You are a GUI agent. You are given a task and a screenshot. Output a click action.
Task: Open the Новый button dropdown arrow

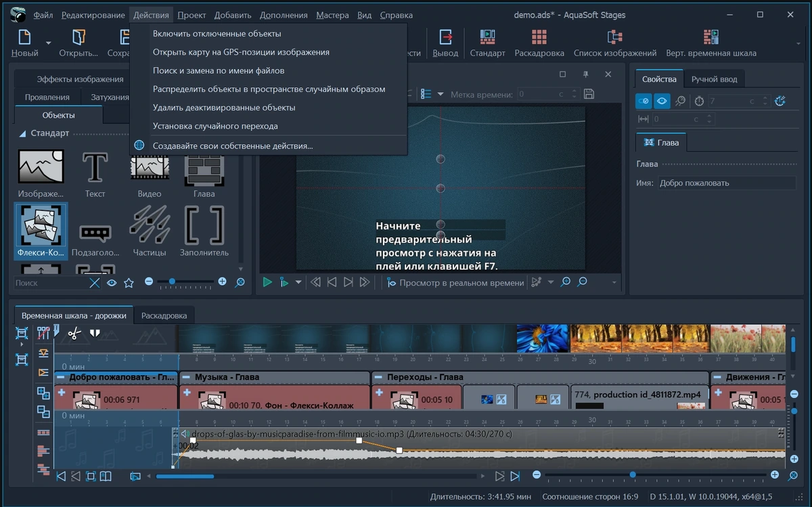click(x=49, y=43)
